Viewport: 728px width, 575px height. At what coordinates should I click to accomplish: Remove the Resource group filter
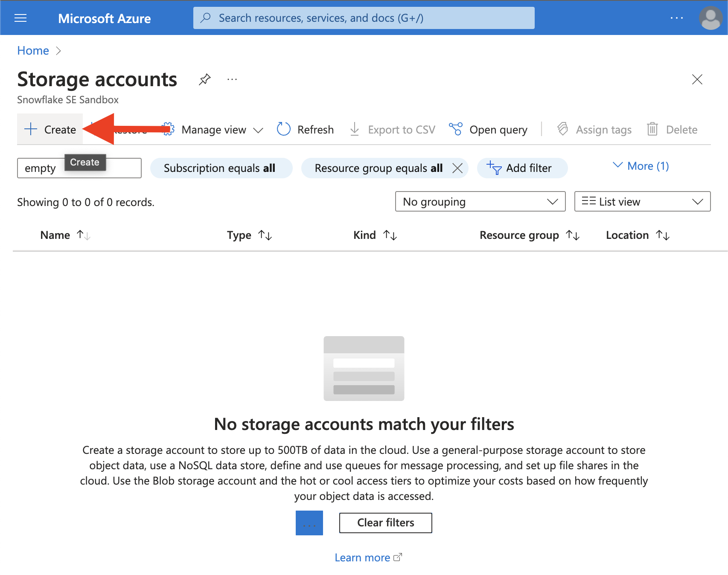click(457, 168)
